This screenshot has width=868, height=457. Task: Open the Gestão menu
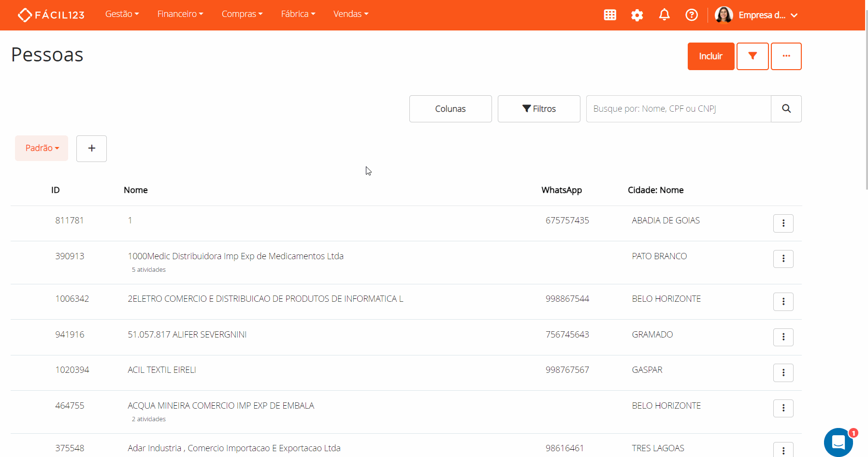[x=122, y=14]
